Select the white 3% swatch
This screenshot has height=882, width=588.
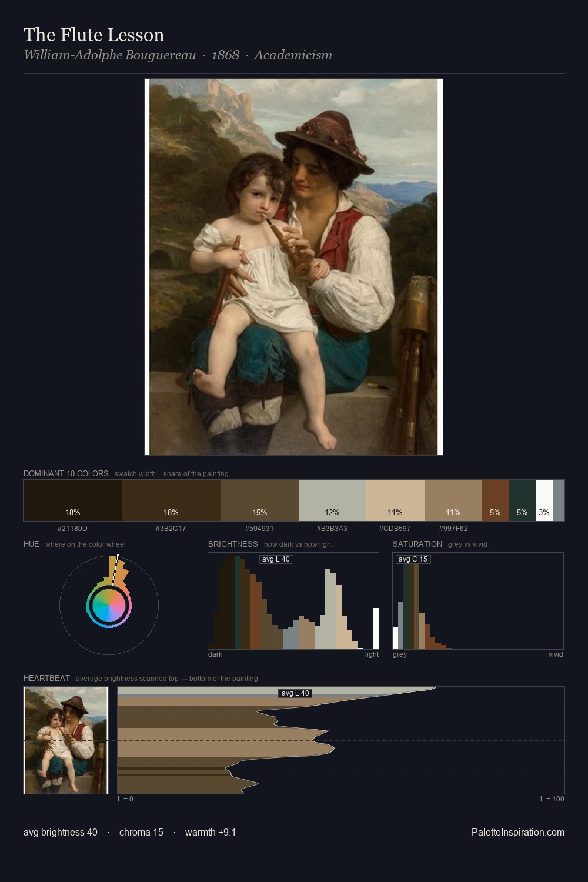pyautogui.click(x=544, y=500)
